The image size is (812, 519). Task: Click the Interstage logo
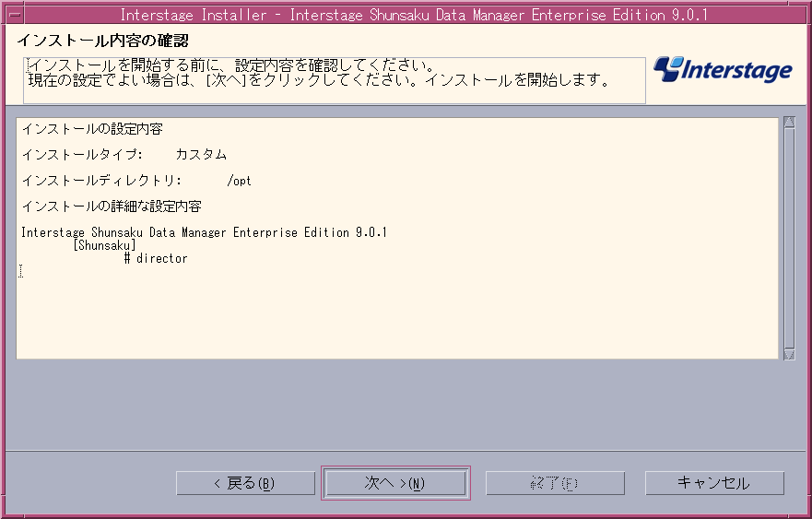point(723,69)
